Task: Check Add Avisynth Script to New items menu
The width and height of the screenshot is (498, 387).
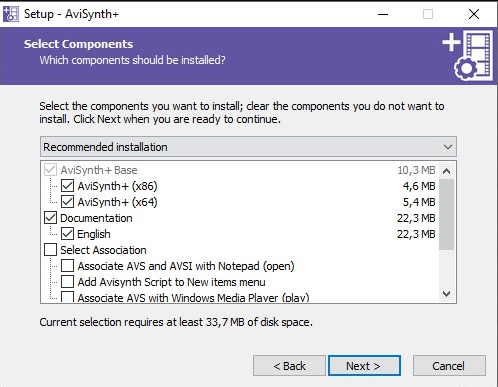Action: [x=67, y=282]
